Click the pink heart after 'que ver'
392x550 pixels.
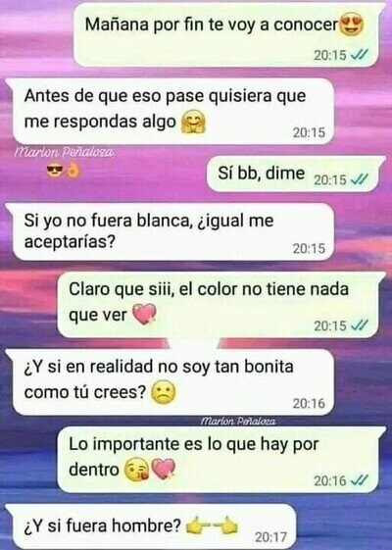pyautogui.click(x=144, y=314)
